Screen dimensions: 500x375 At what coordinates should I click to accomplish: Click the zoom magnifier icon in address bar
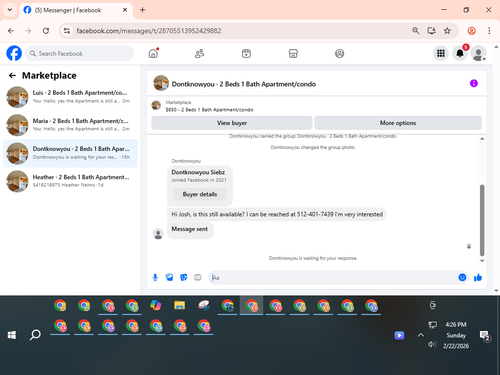[416, 31]
